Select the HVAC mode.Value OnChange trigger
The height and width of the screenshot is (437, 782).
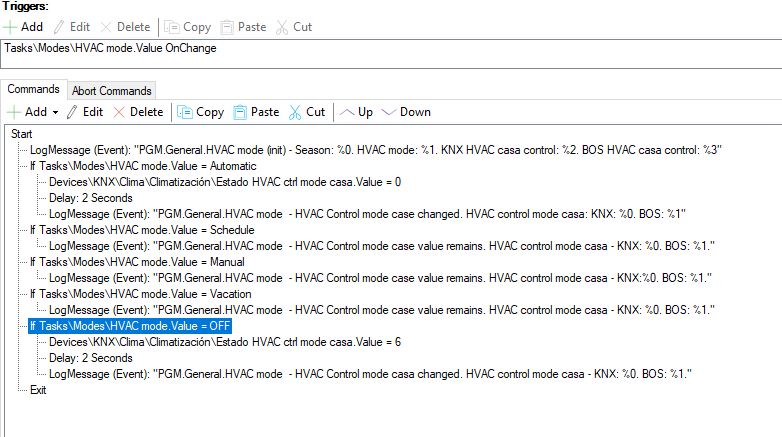point(110,47)
